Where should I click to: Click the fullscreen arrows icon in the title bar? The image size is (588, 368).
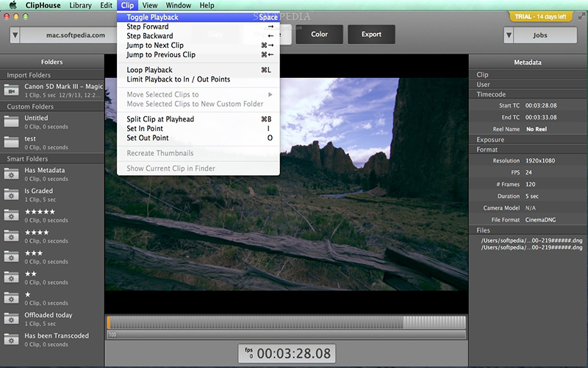(581, 16)
